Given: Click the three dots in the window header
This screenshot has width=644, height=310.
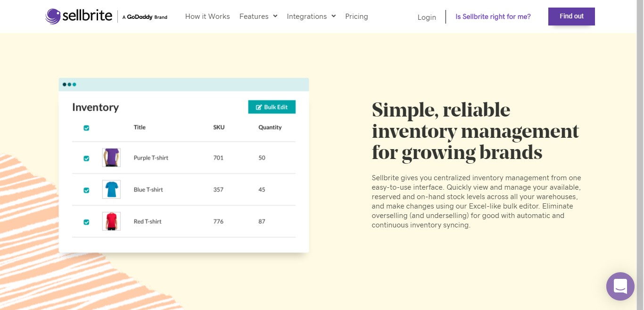Looking at the screenshot, I should tap(69, 84).
